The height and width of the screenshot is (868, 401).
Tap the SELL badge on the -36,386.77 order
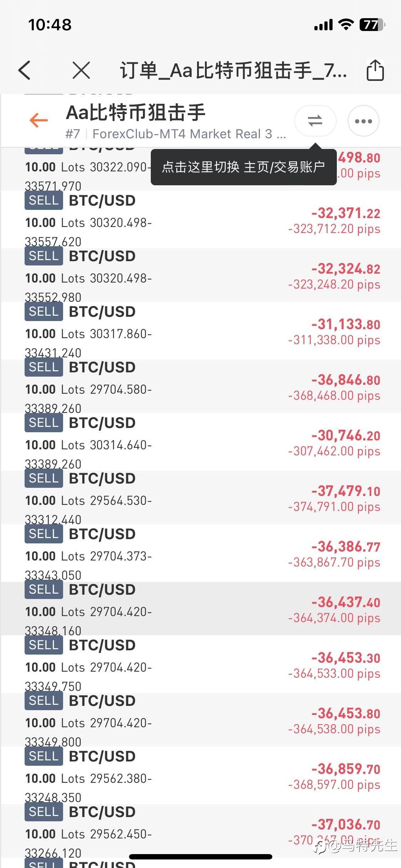tap(43, 534)
